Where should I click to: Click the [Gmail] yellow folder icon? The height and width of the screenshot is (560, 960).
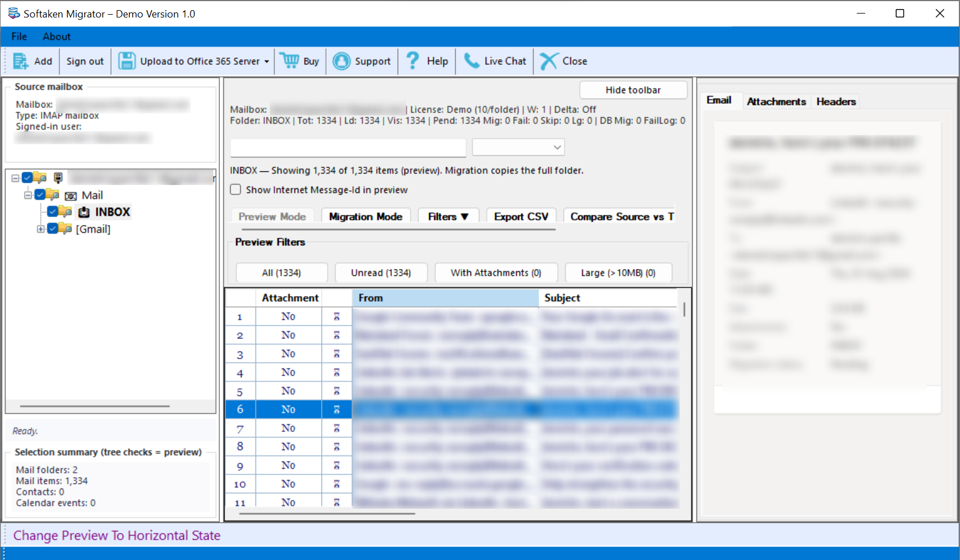65,228
